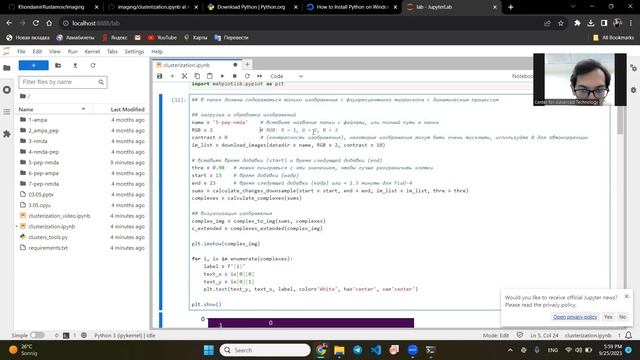This screenshot has width=640, height=360.
Task: Click the browser address bar localhost URL
Action: click(x=96, y=23)
